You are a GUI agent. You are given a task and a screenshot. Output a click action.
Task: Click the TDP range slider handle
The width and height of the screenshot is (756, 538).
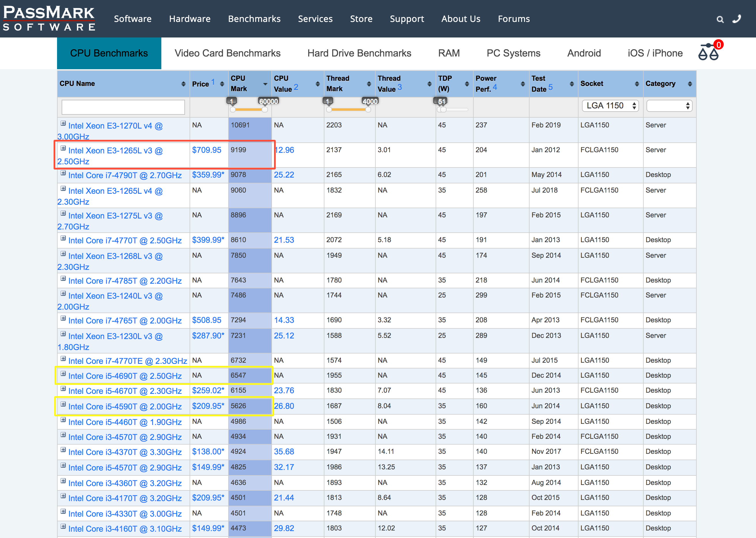coord(443,109)
